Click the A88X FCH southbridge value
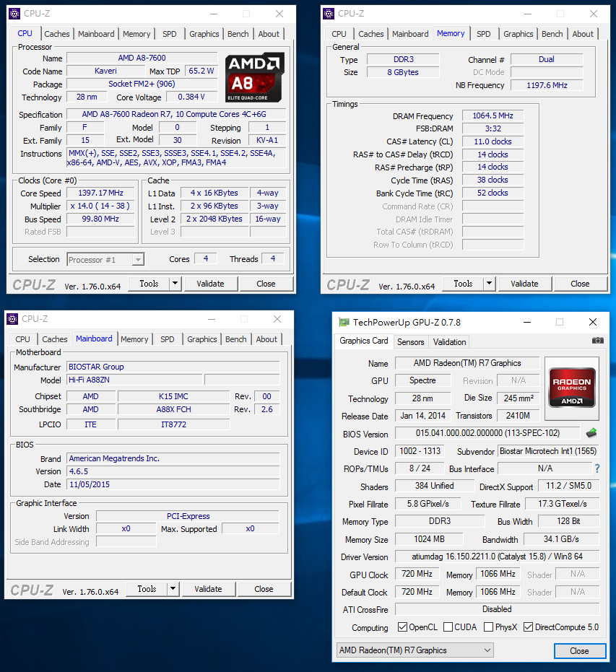This screenshot has width=616, height=672. (x=173, y=409)
